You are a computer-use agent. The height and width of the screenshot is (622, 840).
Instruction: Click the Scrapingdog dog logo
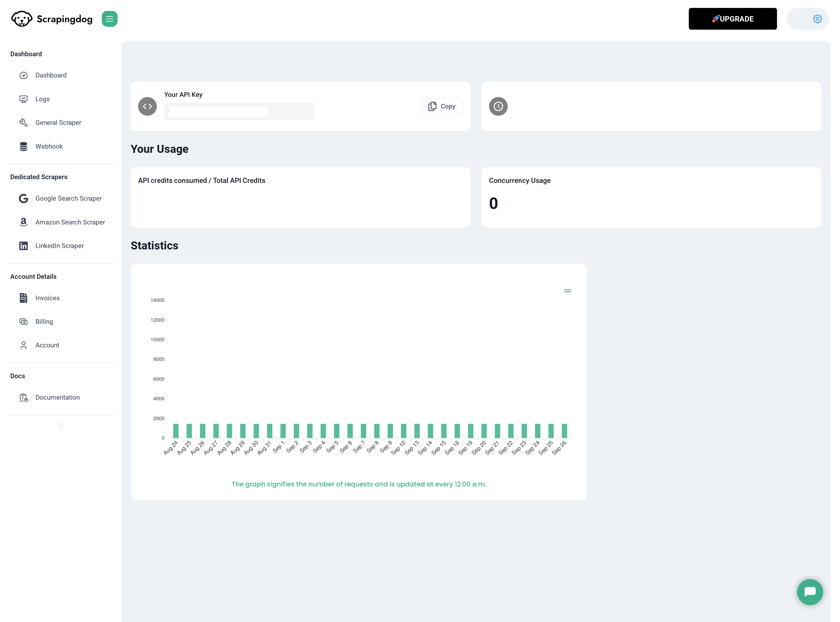(21, 19)
